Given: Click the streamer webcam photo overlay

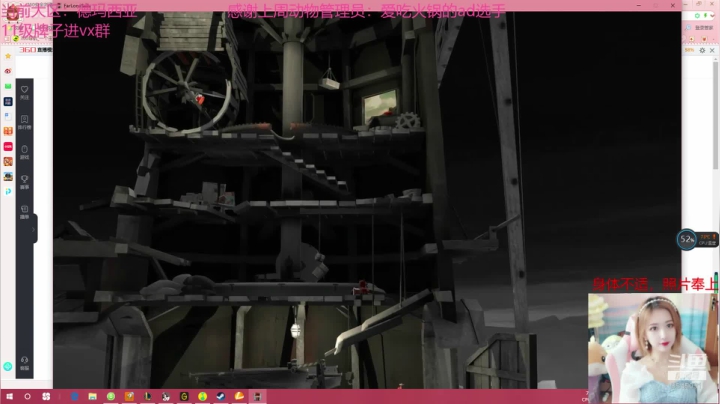Looking at the screenshot, I should coord(653,348).
